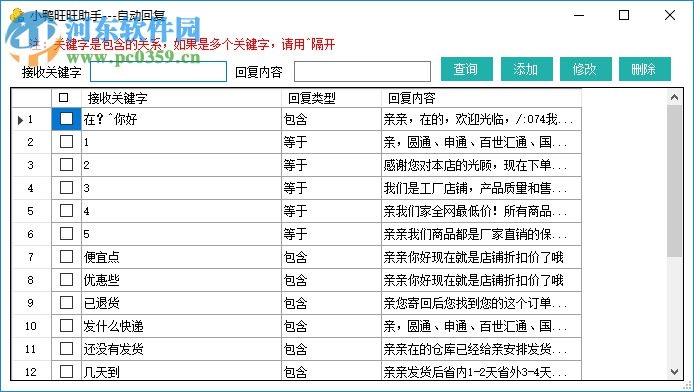Select keyword cell 优惠些
This screenshot has width=694, height=392.
point(181,280)
